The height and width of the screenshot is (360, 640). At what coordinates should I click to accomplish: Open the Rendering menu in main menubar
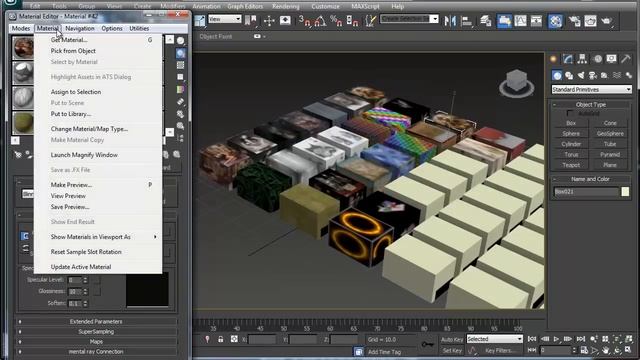(x=286, y=6)
